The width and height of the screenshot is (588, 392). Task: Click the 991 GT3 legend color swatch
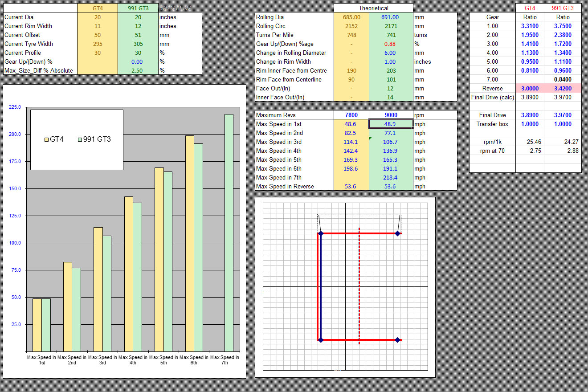pyautogui.click(x=80, y=139)
